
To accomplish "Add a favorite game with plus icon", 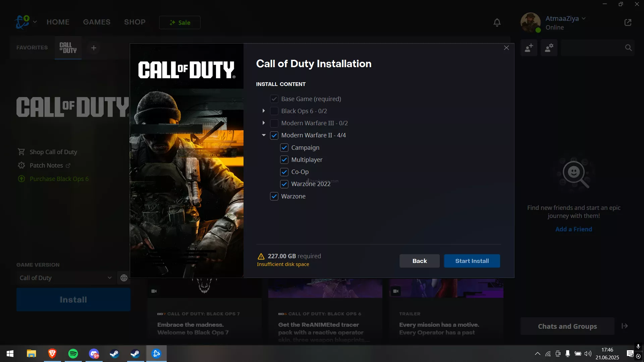I will pos(94,48).
